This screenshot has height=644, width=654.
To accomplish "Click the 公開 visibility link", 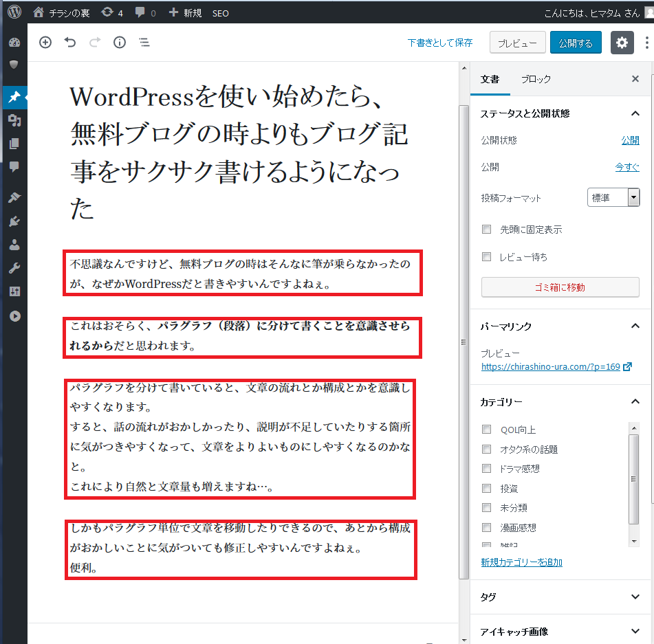I will click(x=630, y=140).
